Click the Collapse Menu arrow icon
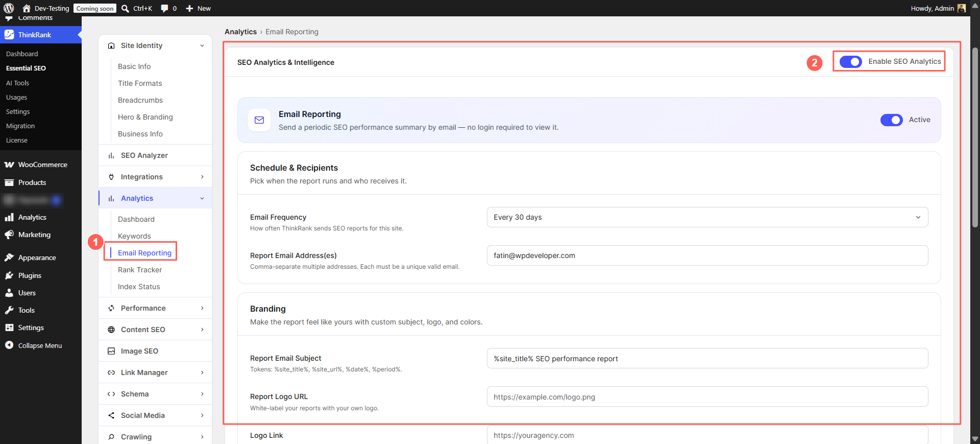Viewport: 980px width, 444px height. click(x=9, y=345)
